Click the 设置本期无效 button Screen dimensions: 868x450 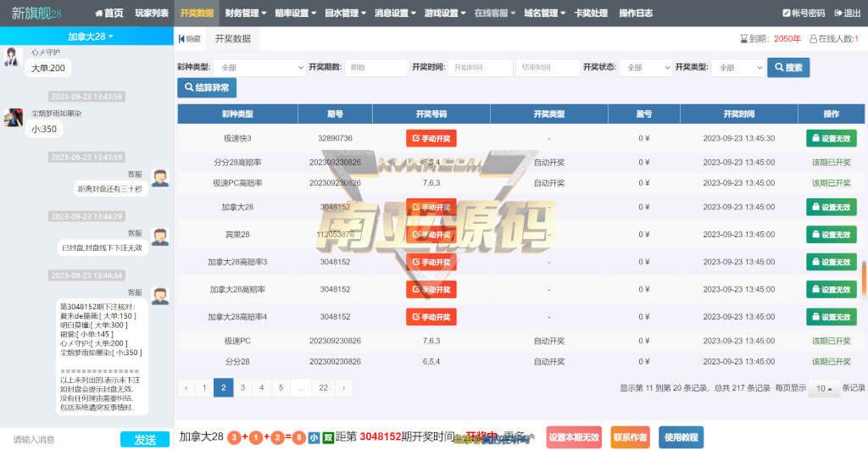(x=574, y=437)
